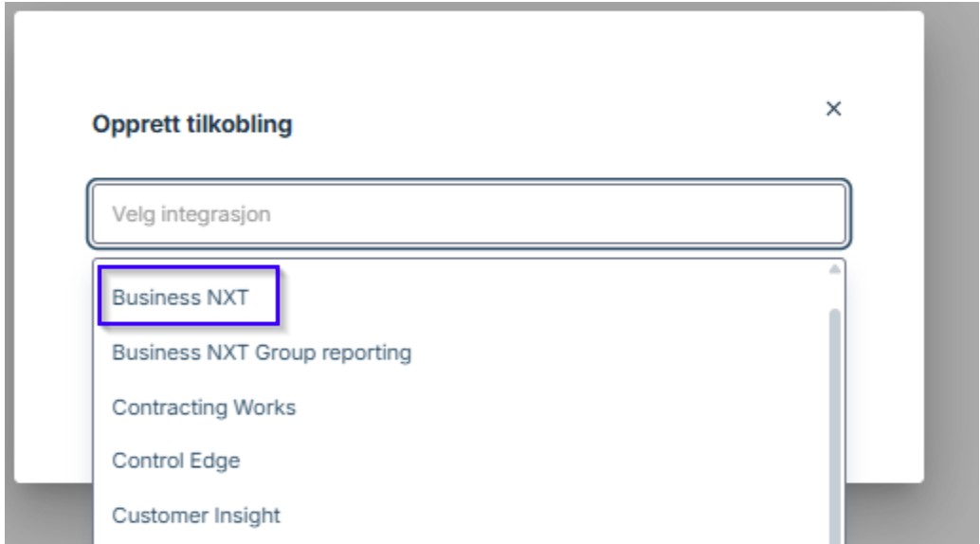Click the Velg integrasjon search field
The height and width of the screenshot is (544, 980).
coord(469,214)
